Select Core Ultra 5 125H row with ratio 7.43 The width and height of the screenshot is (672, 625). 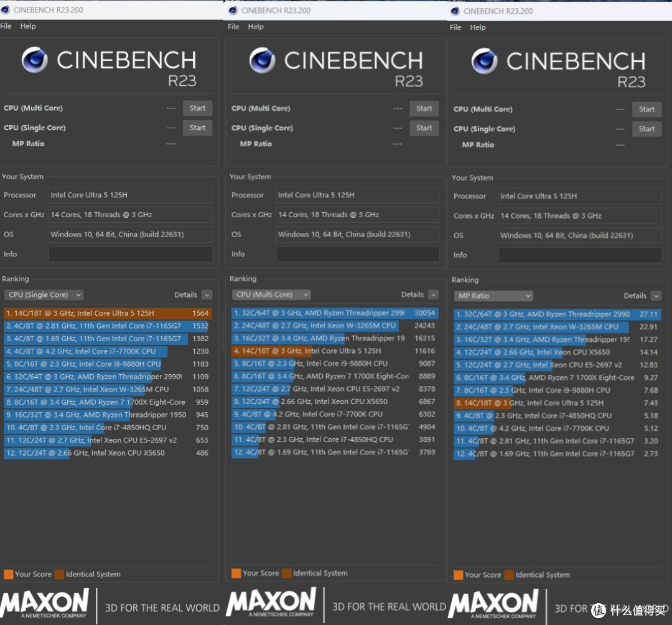(x=558, y=403)
